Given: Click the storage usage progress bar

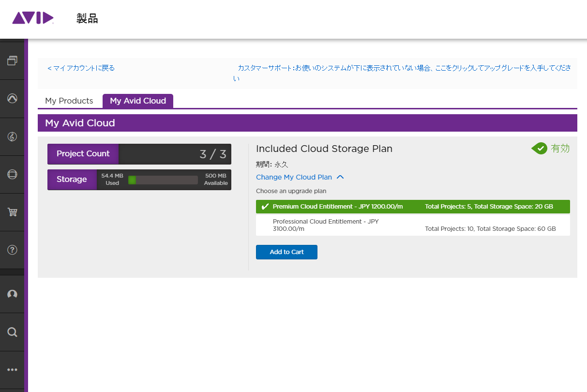Looking at the screenshot, I should pos(163,180).
